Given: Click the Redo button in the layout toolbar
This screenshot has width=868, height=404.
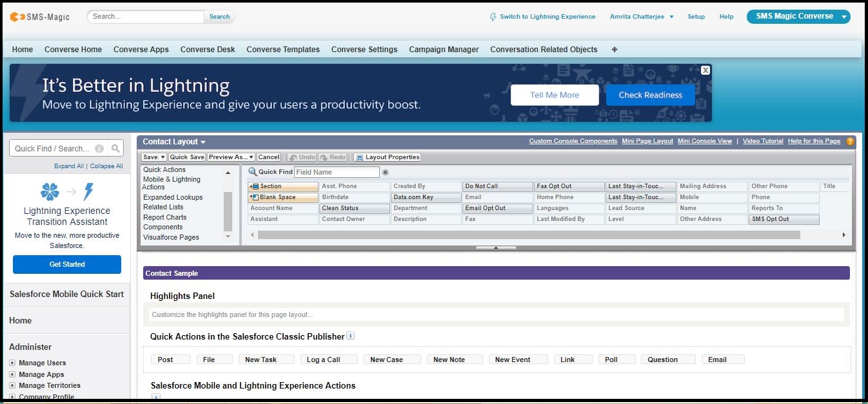Looking at the screenshot, I should [333, 157].
